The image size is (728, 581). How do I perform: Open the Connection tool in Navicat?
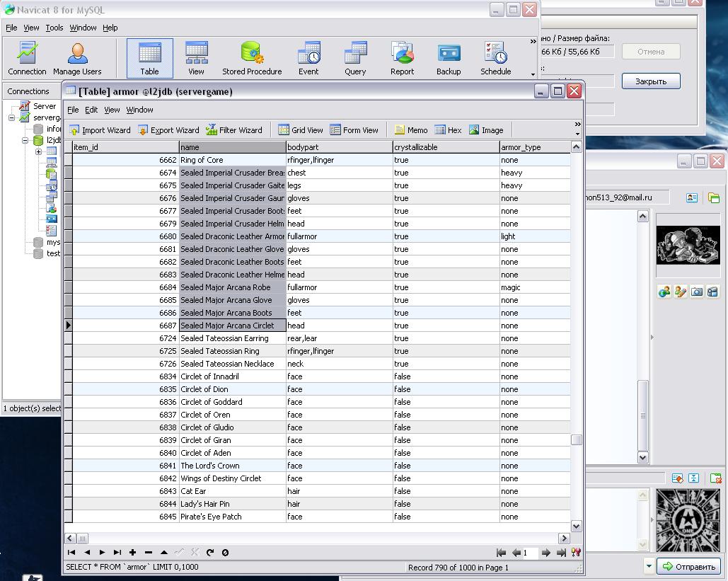tap(27, 58)
